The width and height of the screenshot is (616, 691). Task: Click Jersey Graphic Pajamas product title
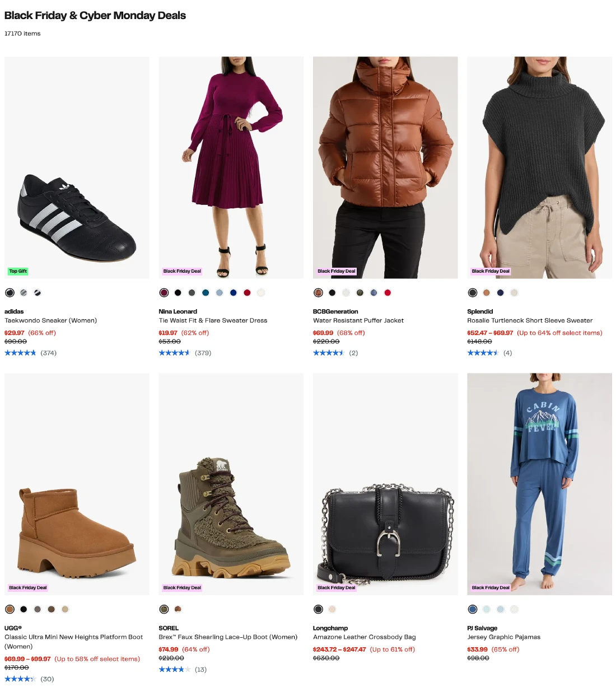point(503,637)
